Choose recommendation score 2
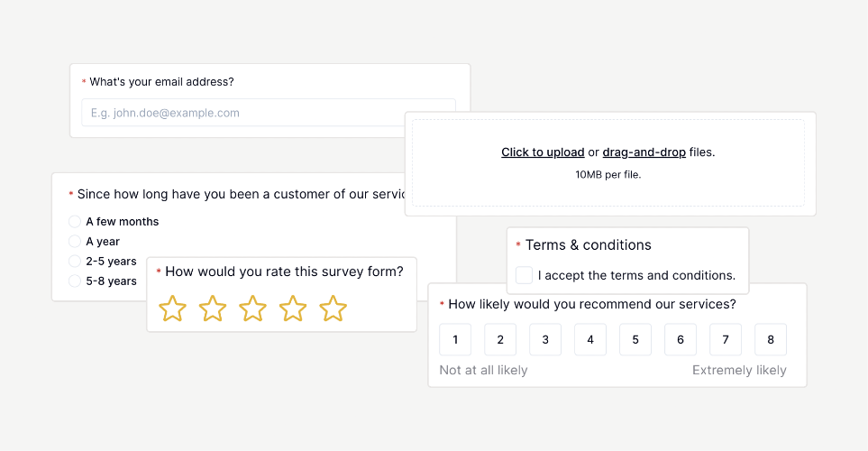The width and height of the screenshot is (868, 451). pyautogui.click(x=500, y=340)
